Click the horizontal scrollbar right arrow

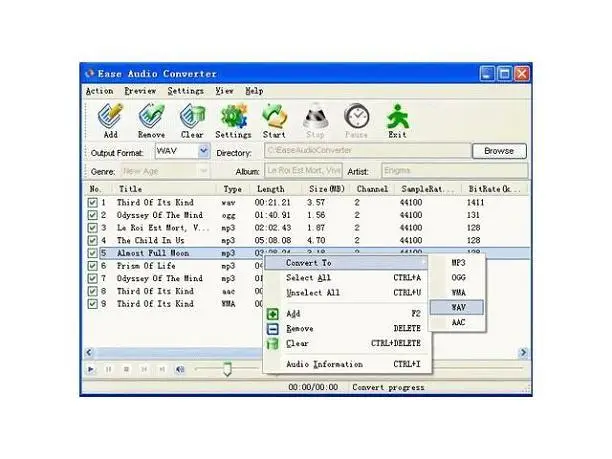[523, 352]
